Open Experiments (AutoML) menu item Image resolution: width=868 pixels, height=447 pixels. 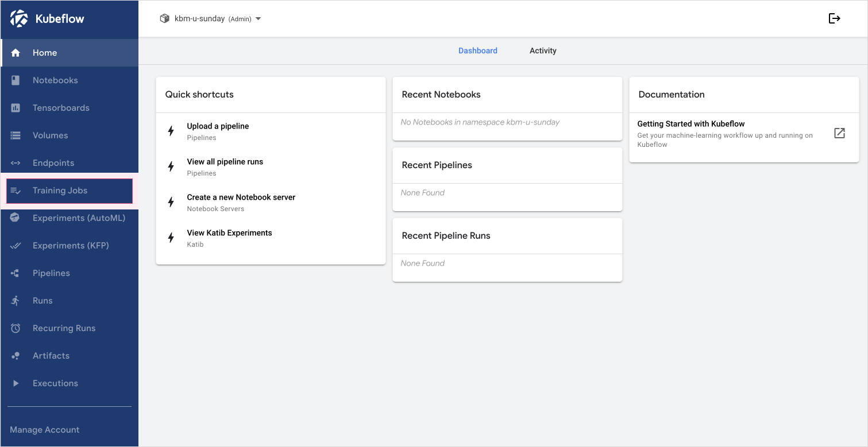click(x=70, y=218)
